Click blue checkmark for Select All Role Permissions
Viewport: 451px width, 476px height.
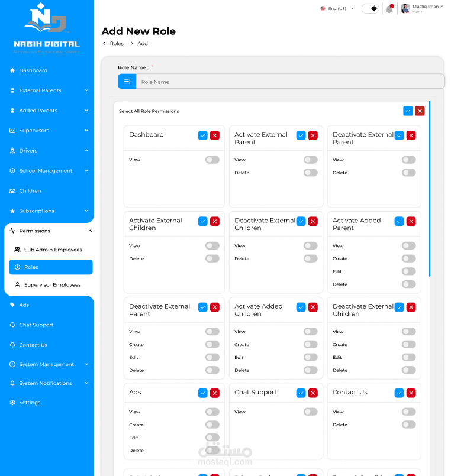tap(408, 111)
